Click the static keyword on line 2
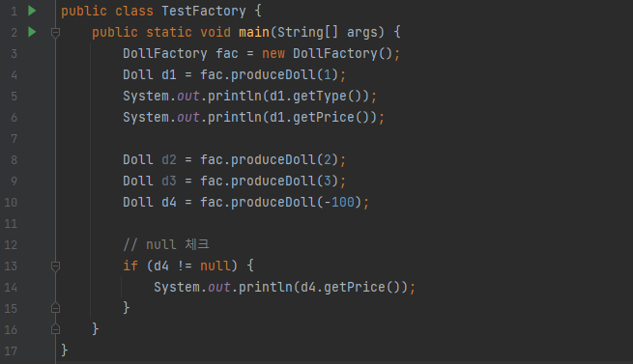Viewport: 633px width, 364px height. [169, 32]
